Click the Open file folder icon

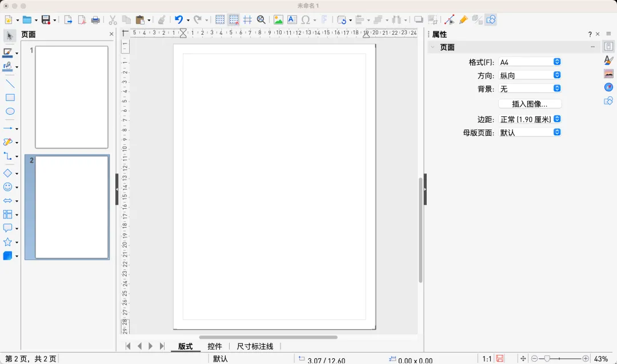point(27,19)
